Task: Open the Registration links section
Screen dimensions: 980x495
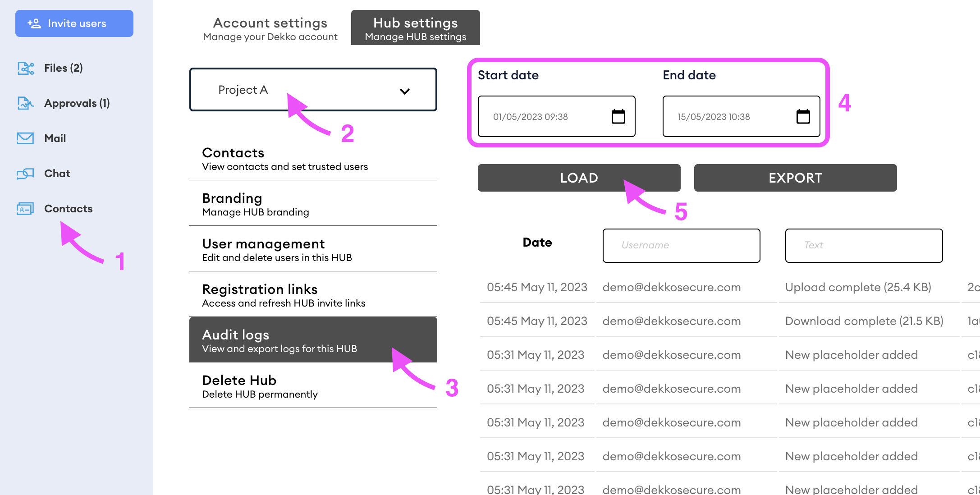Action: (x=313, y=295)
